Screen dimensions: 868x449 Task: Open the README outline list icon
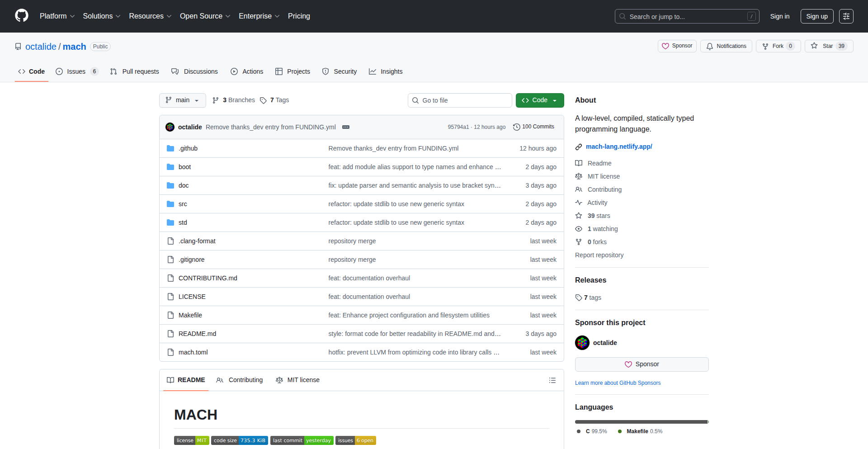(x=552, y=380)
